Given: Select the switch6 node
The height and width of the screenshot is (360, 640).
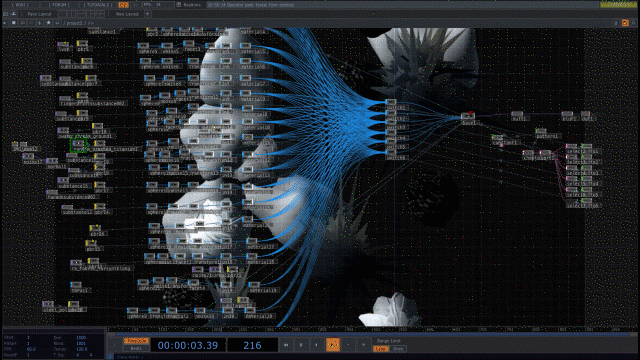Looking at the screenshot, I should pyautogui.click(x=391, y=153).
